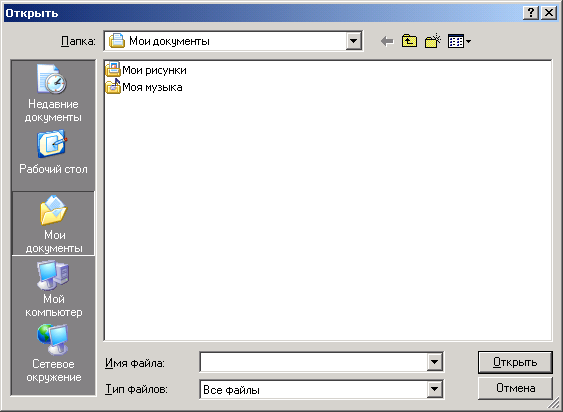
Task: Click inside the Имя файла field
Action: tap(313, 362)
